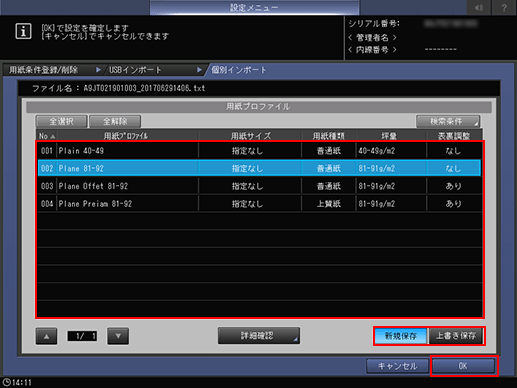Toggle the 新規保存 save mode
The image size is (517, 388).
[401, 336]
